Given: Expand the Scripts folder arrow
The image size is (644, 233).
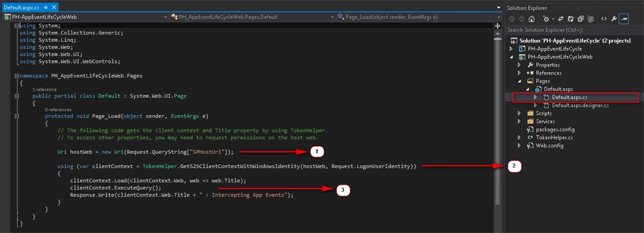Looking at the screenshot, I should pyautogui.click(x=519, y=113).
